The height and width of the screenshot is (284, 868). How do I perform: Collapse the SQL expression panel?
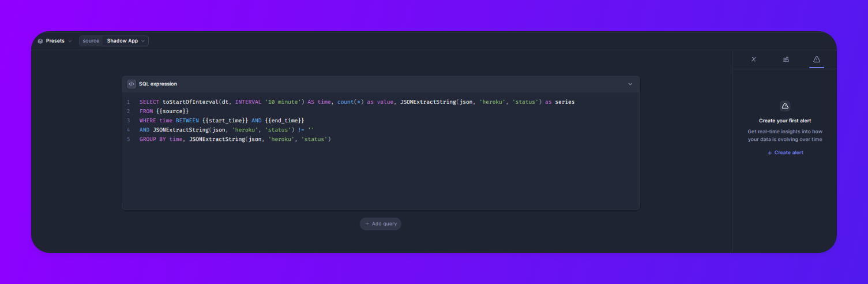630,84
